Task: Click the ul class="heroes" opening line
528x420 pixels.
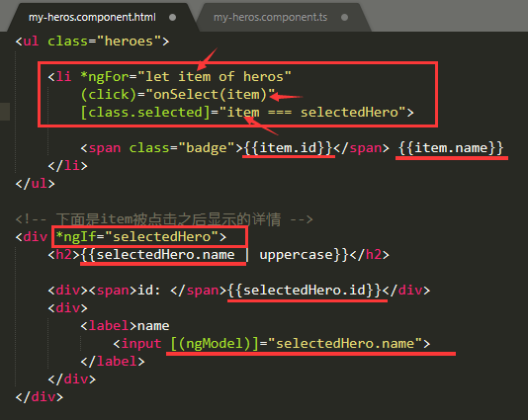Action: point(92,42)
